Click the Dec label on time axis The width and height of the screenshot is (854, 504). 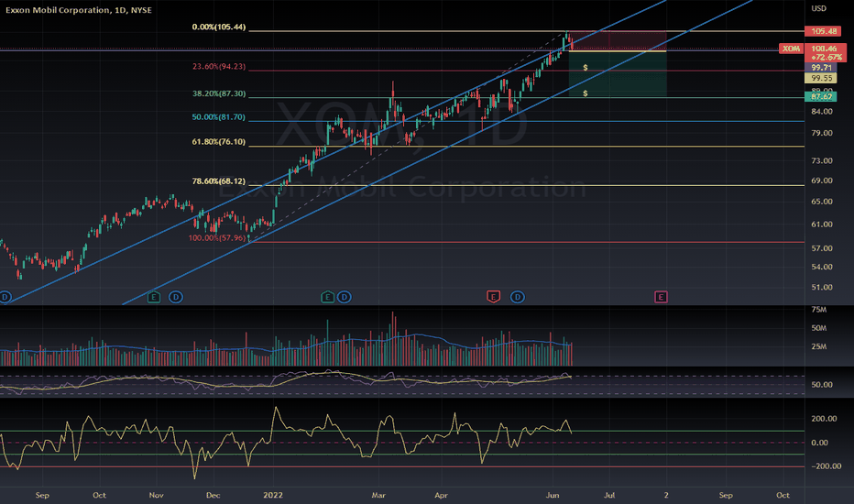213,495
